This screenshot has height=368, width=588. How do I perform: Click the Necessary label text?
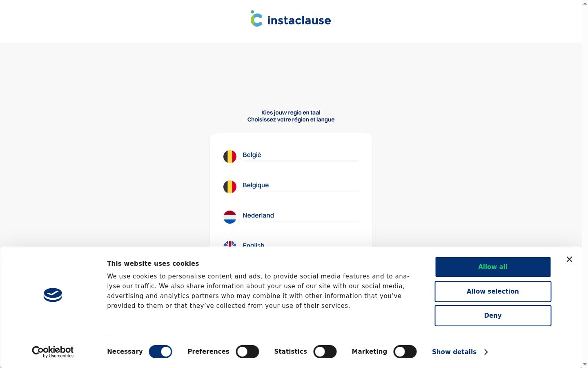[125, 352]
